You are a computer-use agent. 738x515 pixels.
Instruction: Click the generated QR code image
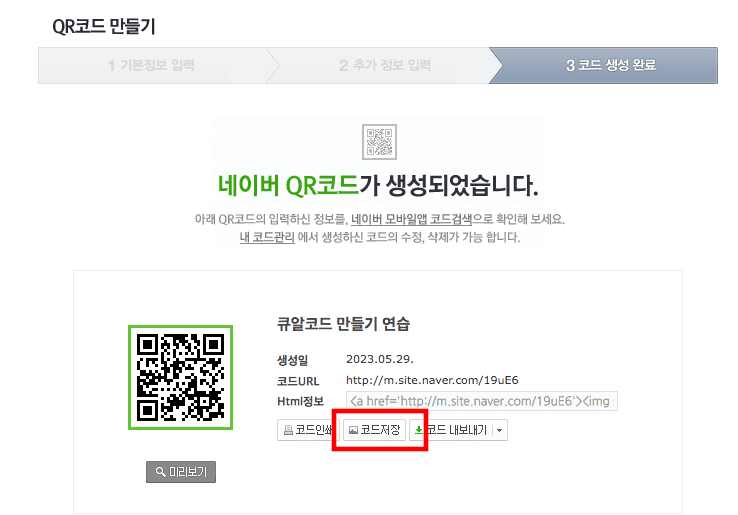pos(181,378)
